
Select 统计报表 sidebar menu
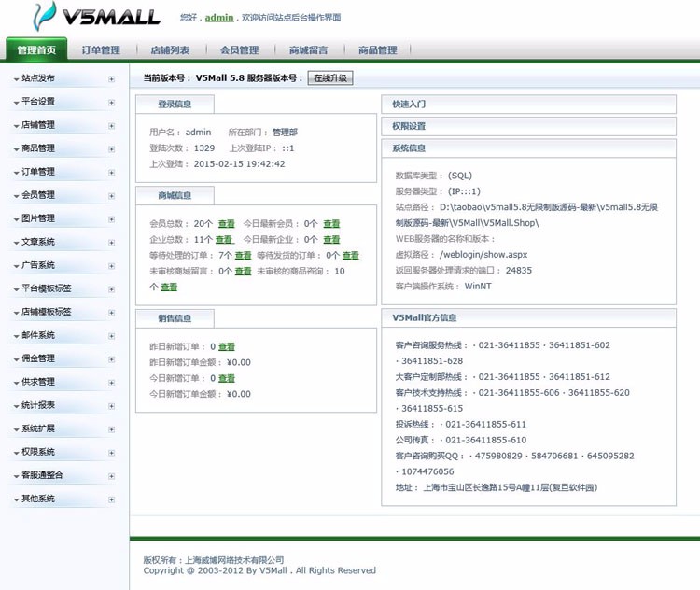[38, 405]
